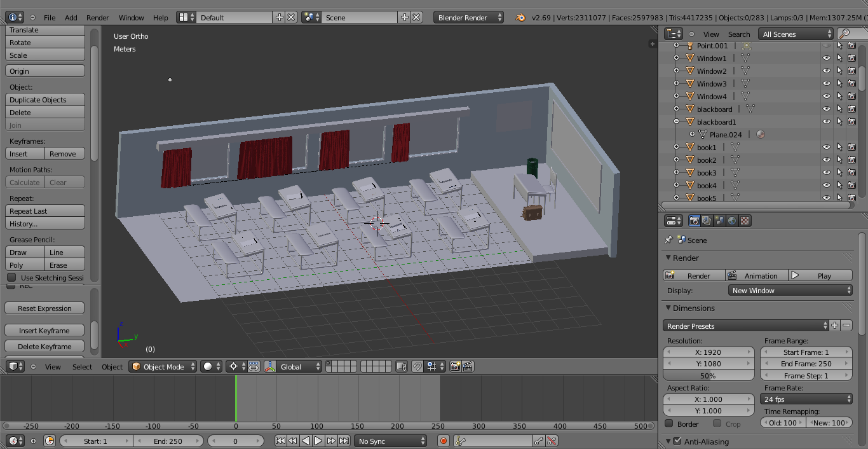Click the mesh data icon beside Window3
868x449 pixels.
tap(745, 83)
